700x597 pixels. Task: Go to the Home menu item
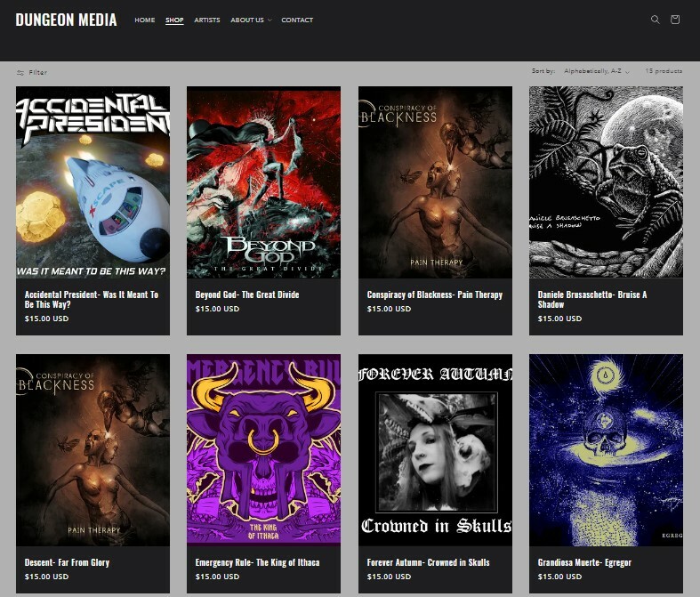click(x=145, y=20)
